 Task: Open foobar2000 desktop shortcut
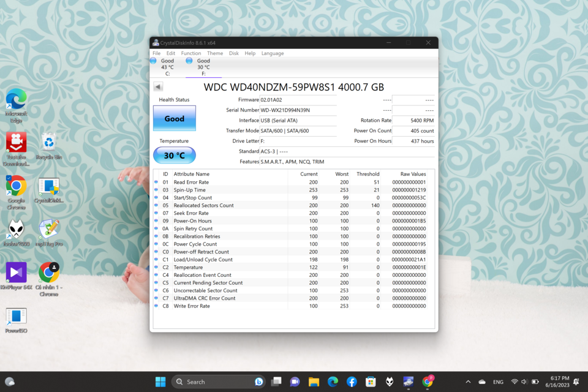coord(16,233)
